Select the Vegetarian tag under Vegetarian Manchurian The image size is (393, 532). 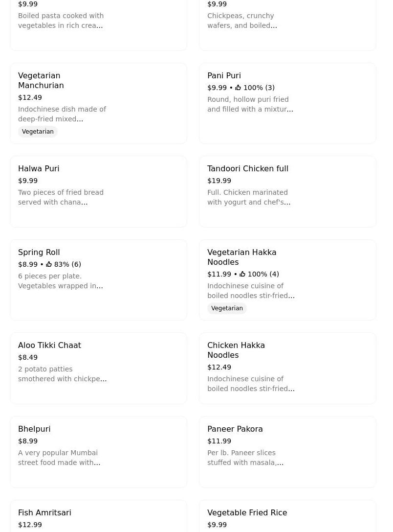[x=38, y=132]
